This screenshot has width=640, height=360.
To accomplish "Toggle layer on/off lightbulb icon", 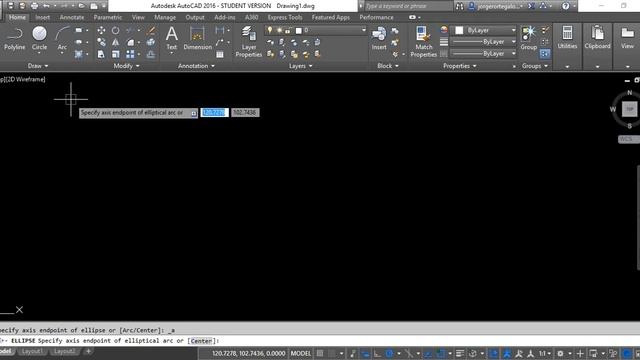I will coord(269,30).
